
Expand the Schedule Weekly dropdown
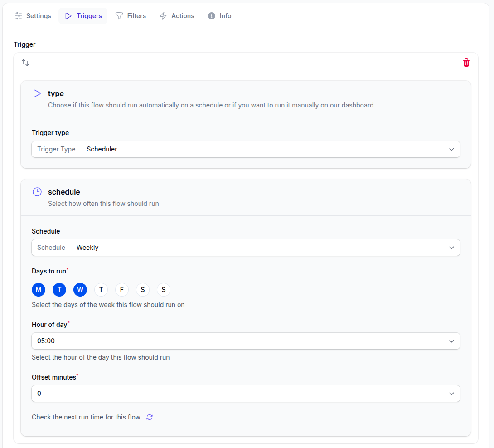[265, 248]
